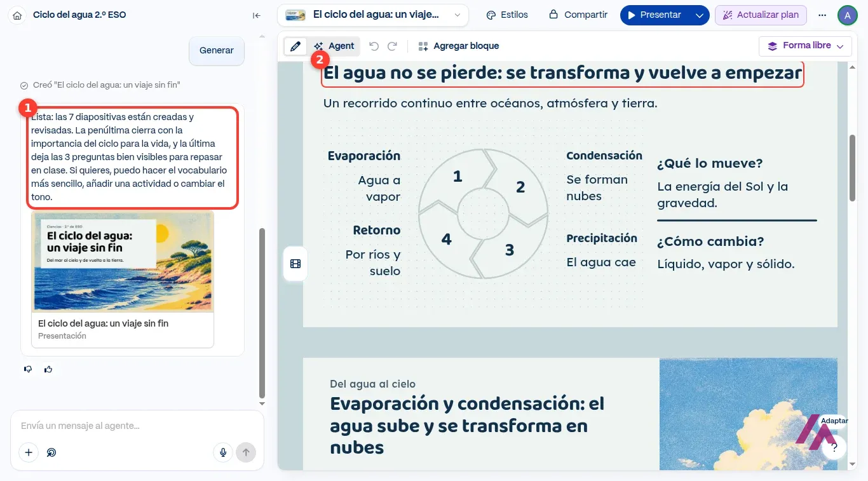Redo the last change
Image resolution: width=868 pixels, height=481 pixels.
[x=393, y=46]
